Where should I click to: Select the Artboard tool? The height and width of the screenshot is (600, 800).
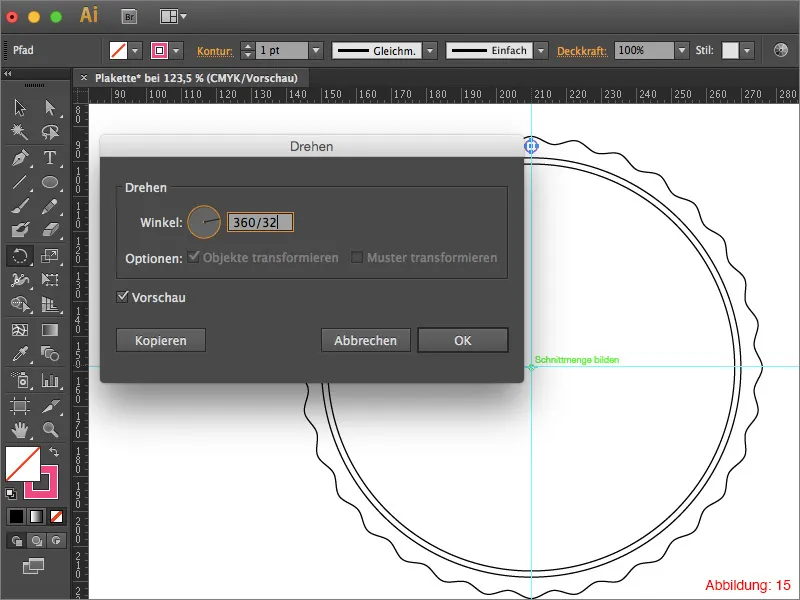[20, 406]
